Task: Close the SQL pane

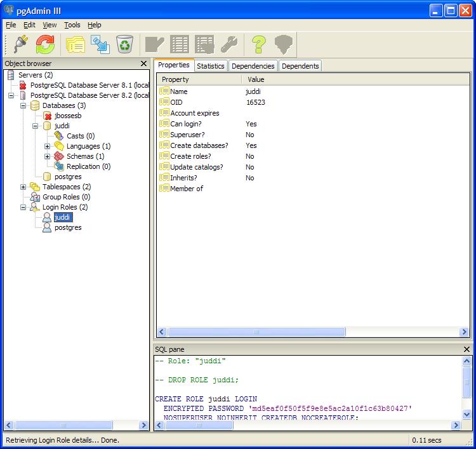Action: [467, 349]
